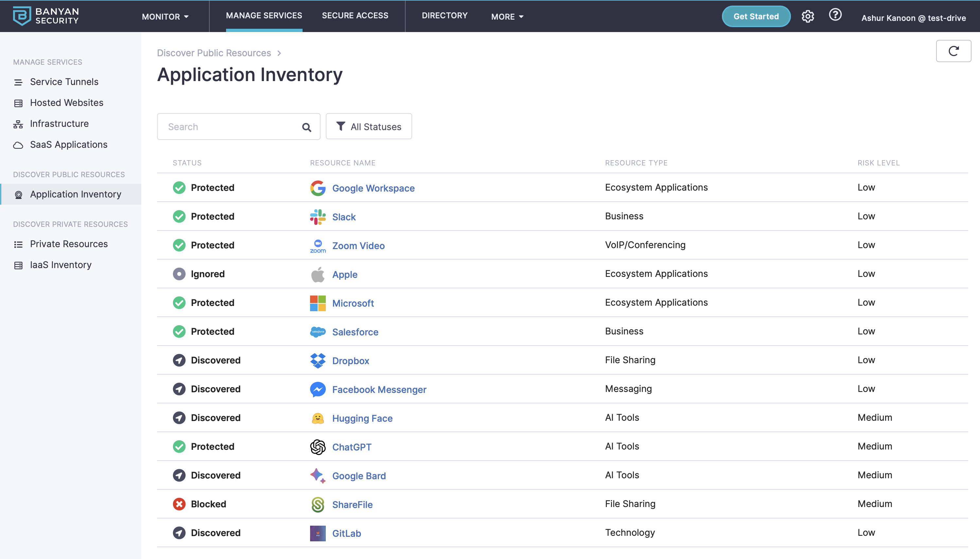The height and width of the screenshot is (559, 980).
Task: Click the RESOURCE NAME column header
Action: [x=343, y=163]
